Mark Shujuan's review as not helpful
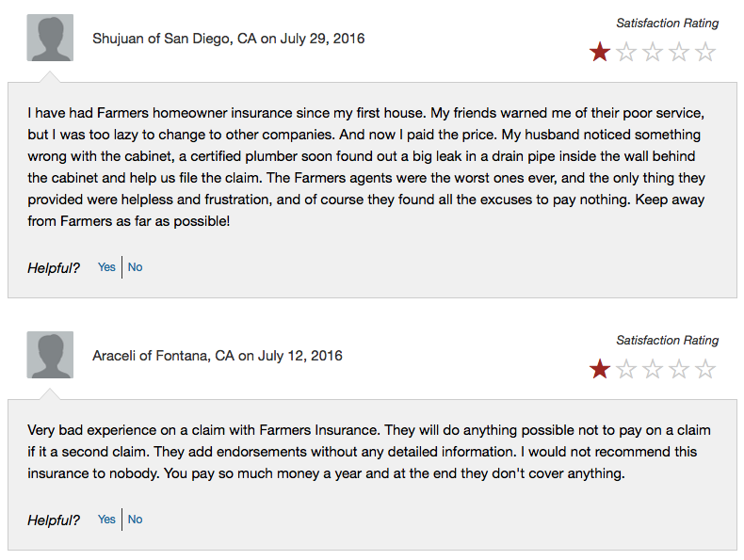Image resolution: width=744 pixels, height=560 pixels. click(x=136, y=267)
